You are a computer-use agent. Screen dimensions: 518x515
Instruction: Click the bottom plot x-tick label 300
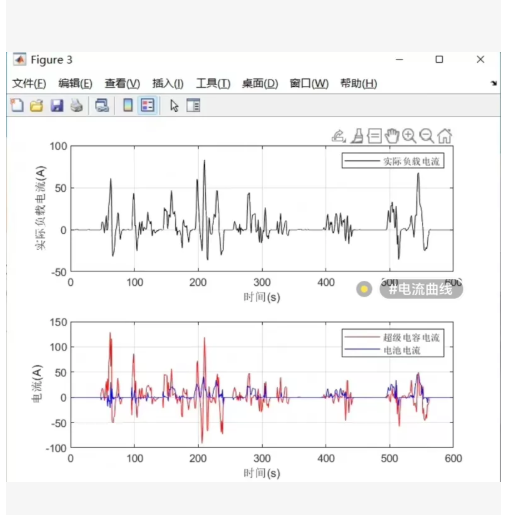click(262, 458)
